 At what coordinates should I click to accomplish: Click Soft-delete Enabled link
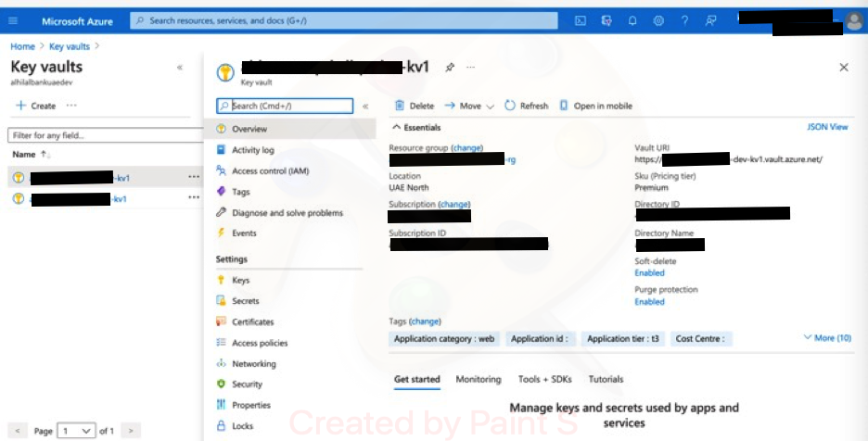coord(649,272)
